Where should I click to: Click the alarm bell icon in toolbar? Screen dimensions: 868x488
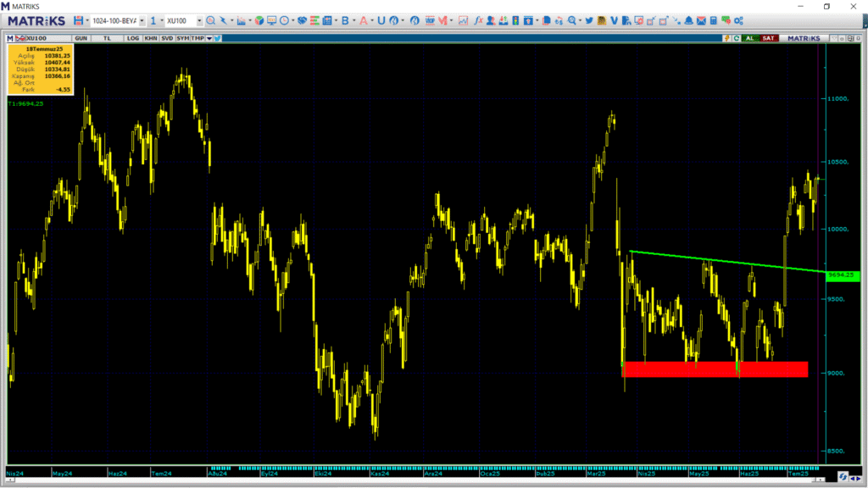(x=688, y=20)
